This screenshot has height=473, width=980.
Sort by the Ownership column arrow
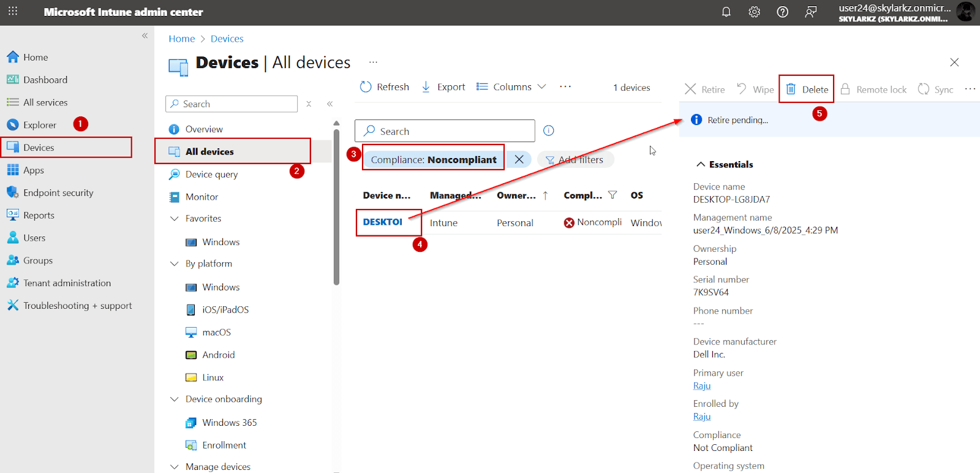click(545, 195)
